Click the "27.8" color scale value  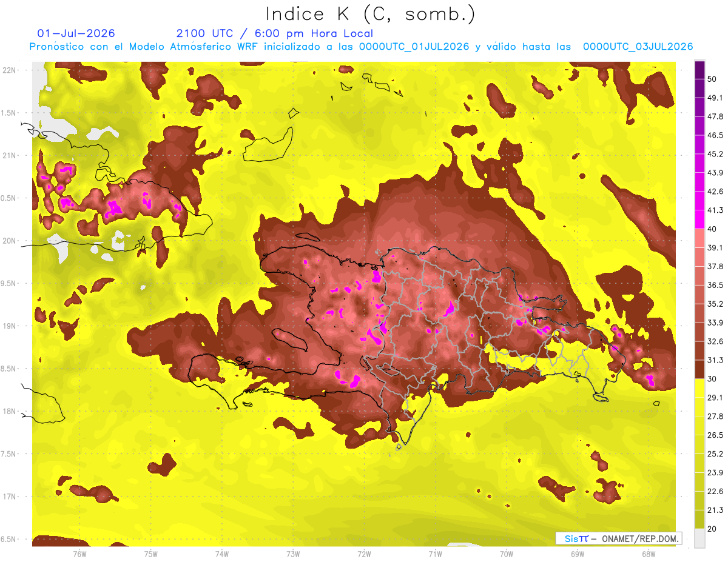click(716, 416)
